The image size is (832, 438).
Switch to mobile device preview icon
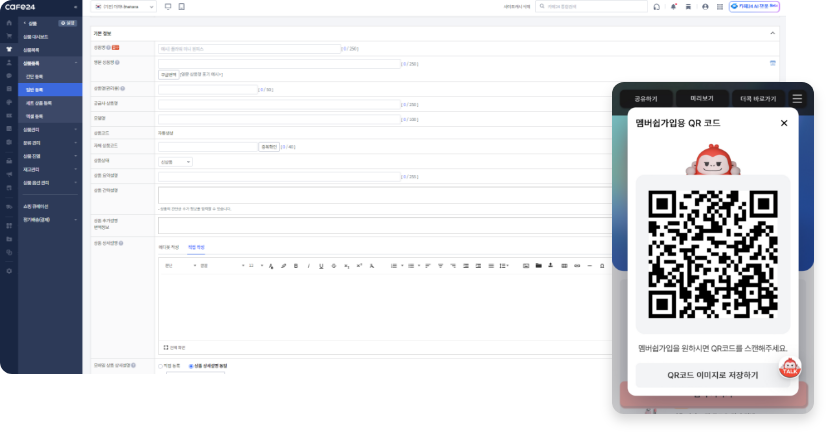[x=182, y=6]
